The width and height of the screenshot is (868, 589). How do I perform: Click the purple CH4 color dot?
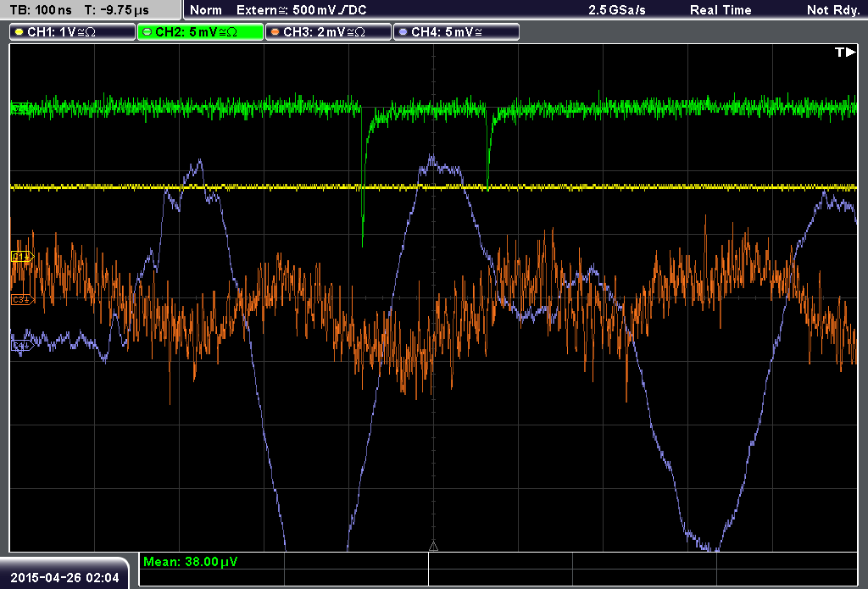point(403,32)
